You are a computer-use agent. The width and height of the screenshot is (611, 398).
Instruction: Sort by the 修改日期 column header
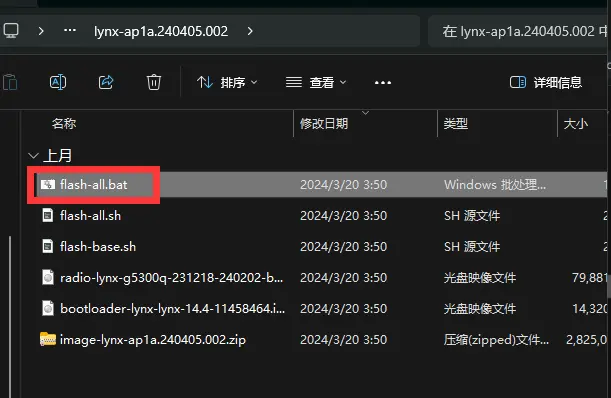[324, 124]
